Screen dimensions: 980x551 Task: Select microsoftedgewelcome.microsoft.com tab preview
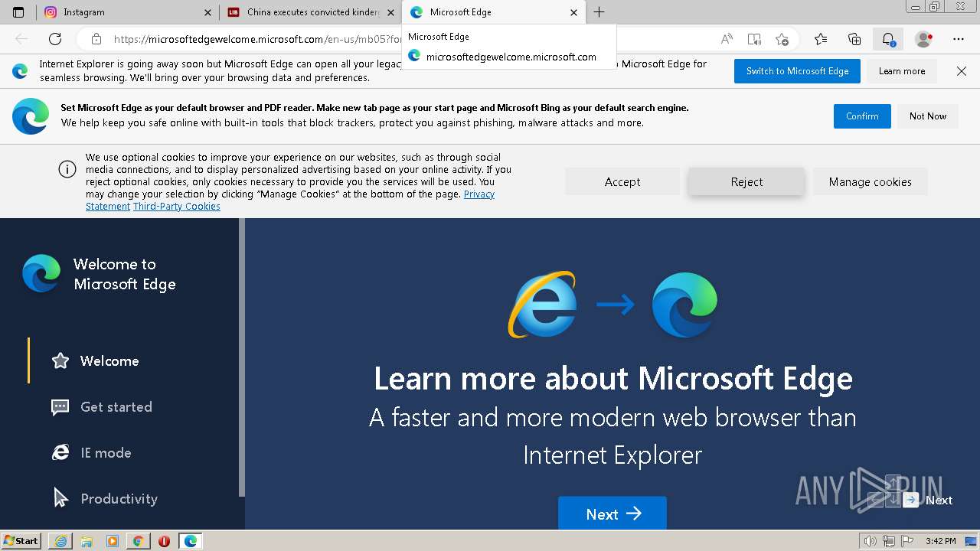click(x=511, y=57)
